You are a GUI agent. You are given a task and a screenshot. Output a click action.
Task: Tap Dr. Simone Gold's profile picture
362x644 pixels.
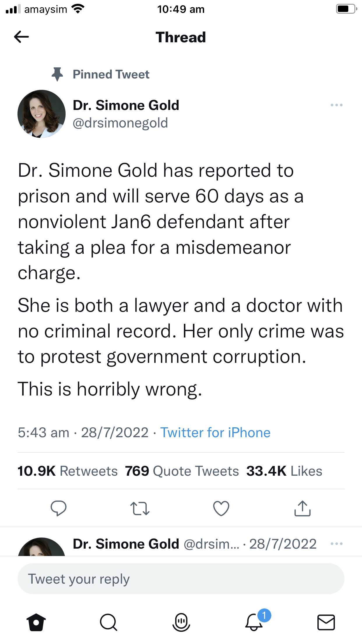click(41, 114)
